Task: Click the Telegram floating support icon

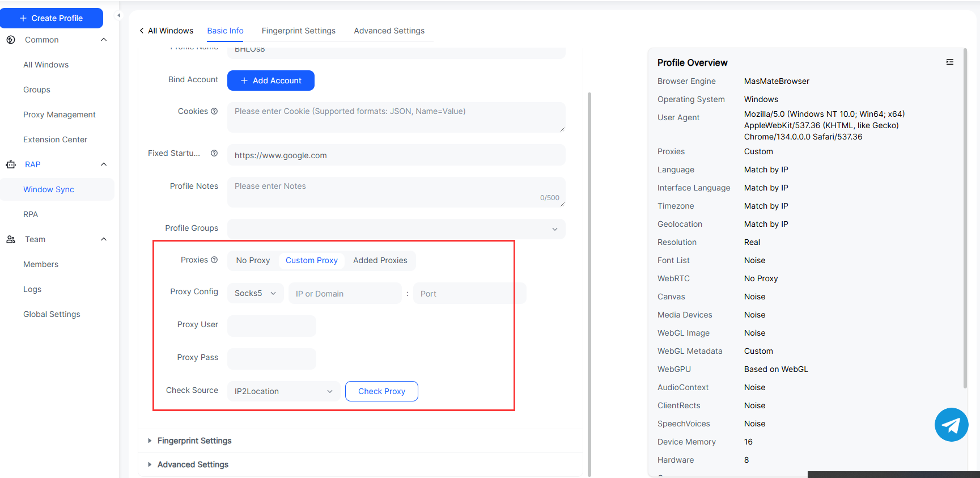Action: click(951, 425)
